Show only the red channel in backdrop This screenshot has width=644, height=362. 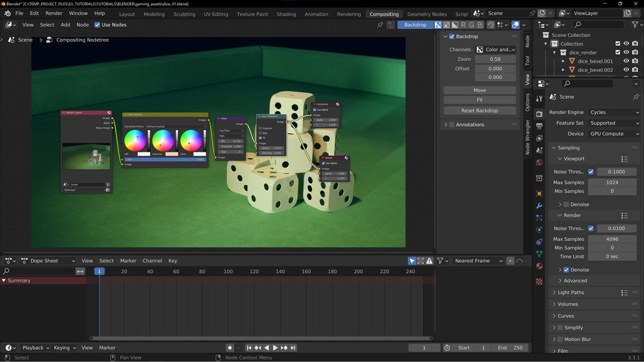pyautogui.click(x=463, y=25)
